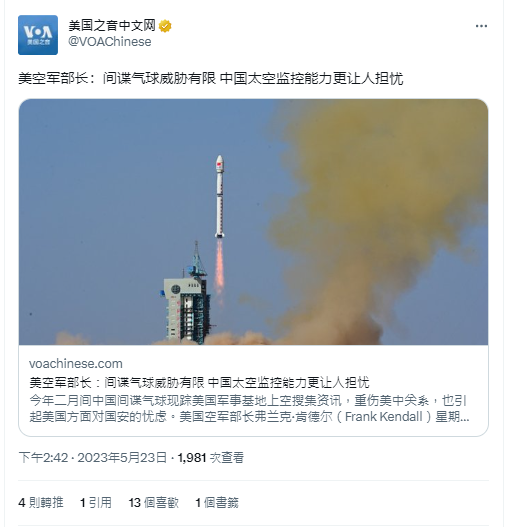Show the 1 引用 quotes list

tap(95, 503)
